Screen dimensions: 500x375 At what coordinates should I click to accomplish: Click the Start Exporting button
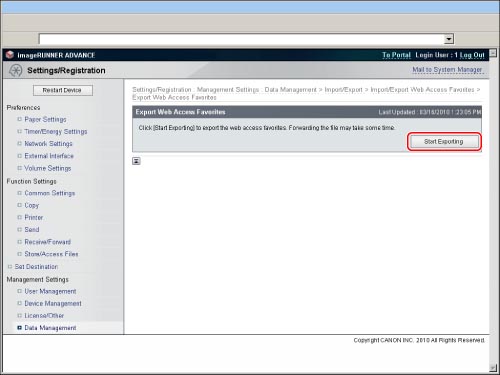coord(444,142)
